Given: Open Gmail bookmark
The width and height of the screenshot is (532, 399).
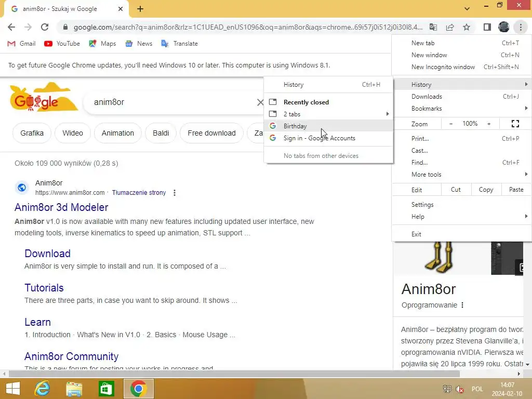Looking at the screenshot, I should click(21, 44).
